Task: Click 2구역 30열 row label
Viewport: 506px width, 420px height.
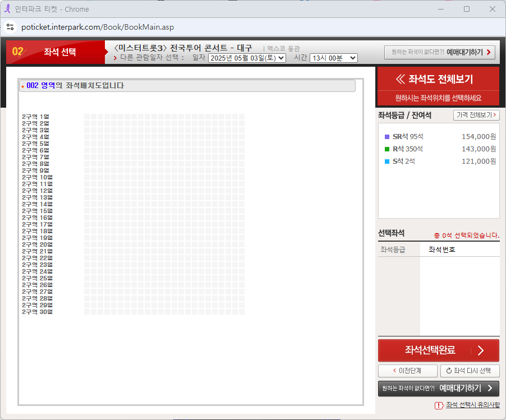Action: tap(37, 312)
